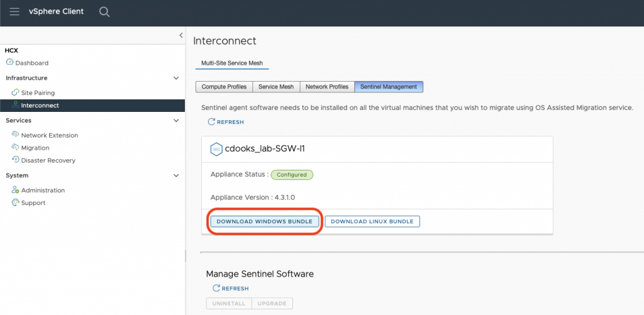Refresh the Manage Sentinel Software list
The height and width of the screenshot is (315, 644).
point(230,289)
